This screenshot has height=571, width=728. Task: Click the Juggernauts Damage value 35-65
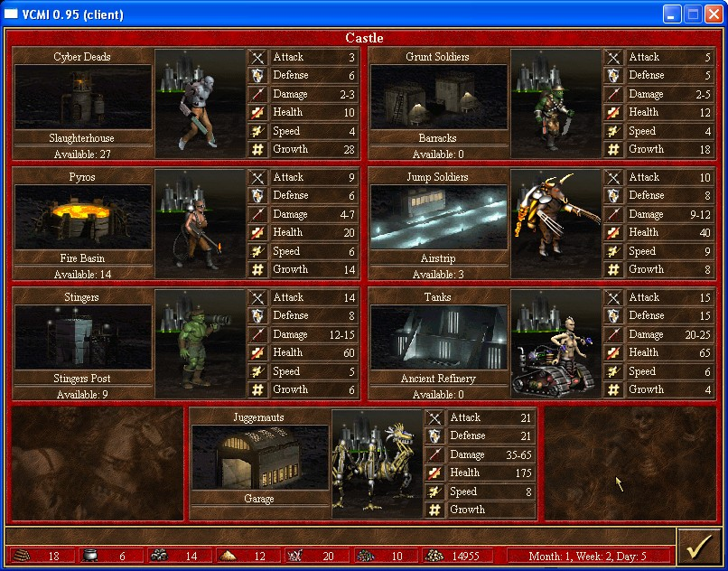click(518, 454)
